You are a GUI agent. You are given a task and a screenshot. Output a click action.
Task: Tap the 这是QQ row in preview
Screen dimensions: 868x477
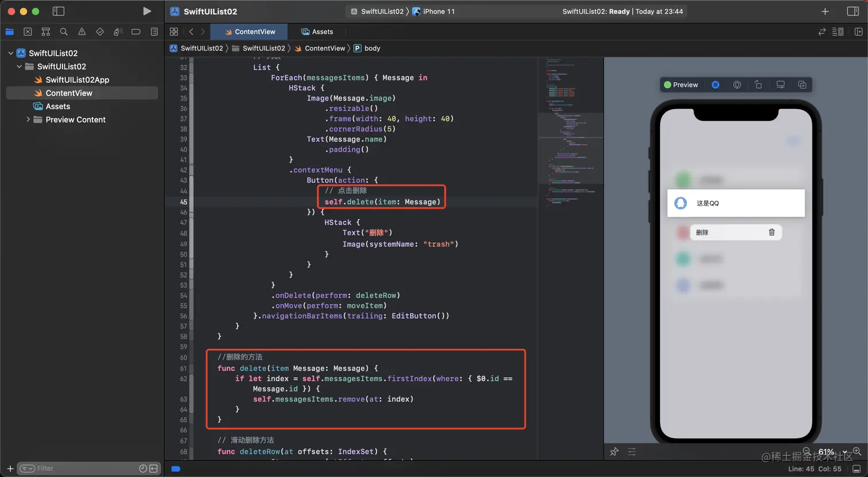(x=736, y=203)
